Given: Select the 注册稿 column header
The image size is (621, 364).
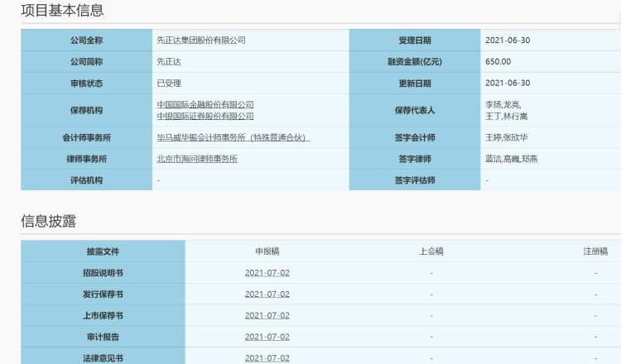Looking at the screenshot, I should 595,251.
